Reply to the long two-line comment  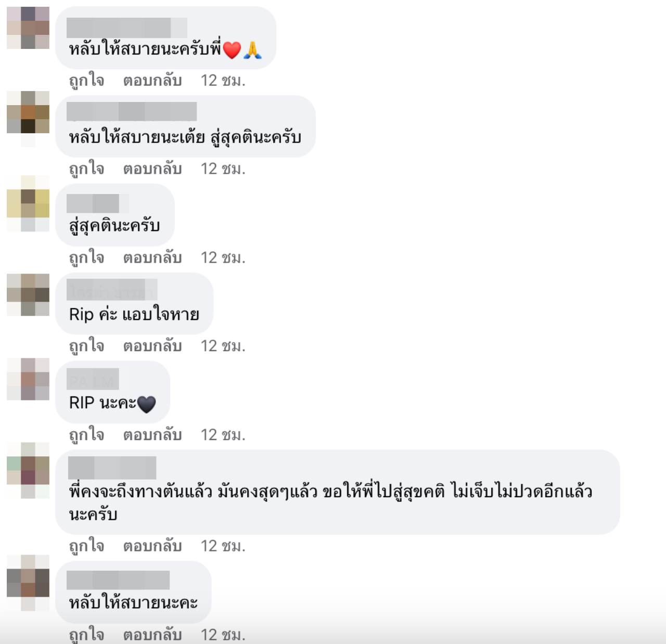[152, 546]
